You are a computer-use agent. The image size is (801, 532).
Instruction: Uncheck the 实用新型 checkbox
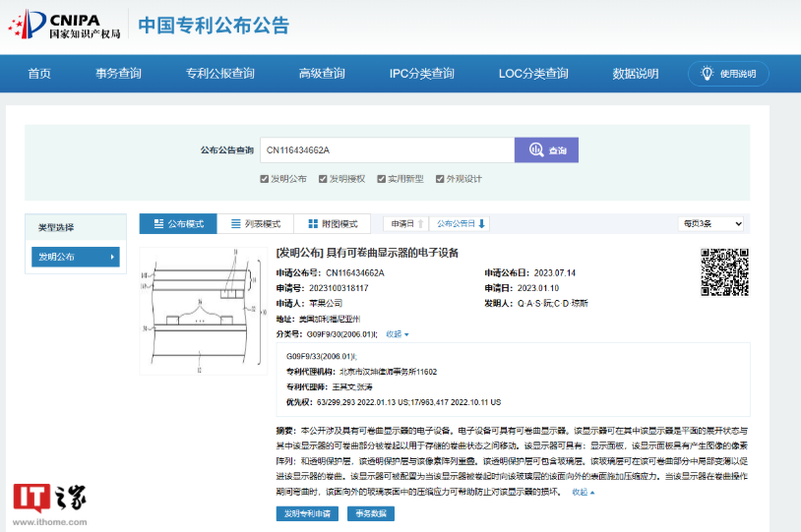[x=381, y=179]
